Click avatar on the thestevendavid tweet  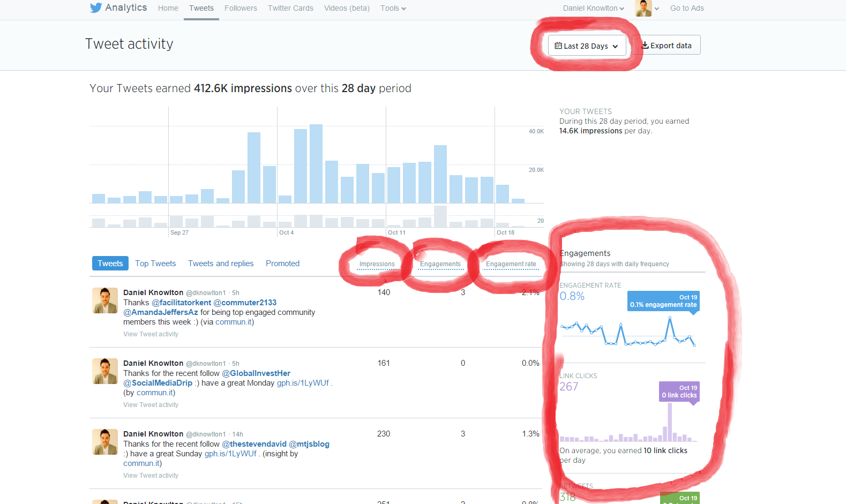click(x=105, y=442)
